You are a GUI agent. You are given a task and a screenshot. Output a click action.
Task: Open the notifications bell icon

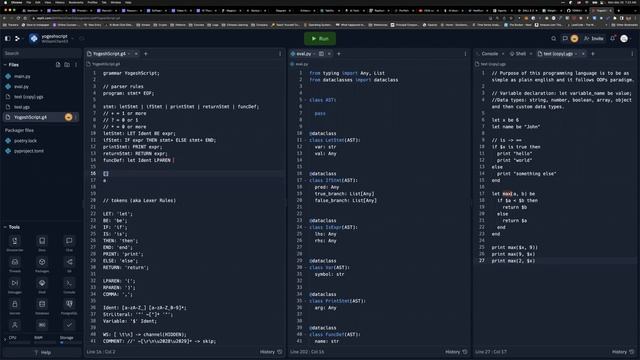point(613,38)
